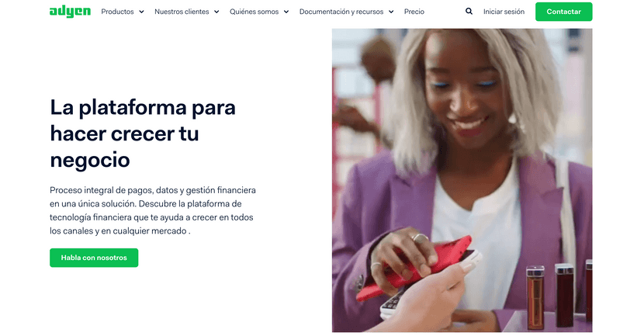Click the paragraph starting 'Proceso integral de pagos'
The image size is (644, 336).
pyautogui.click(x=153, y=210)
